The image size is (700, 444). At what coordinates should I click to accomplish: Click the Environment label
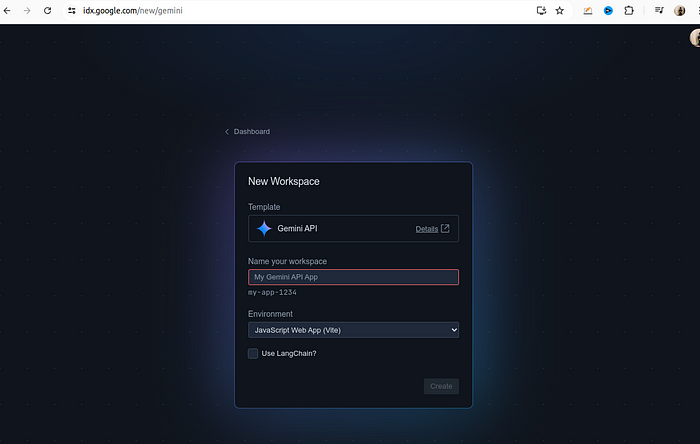[271, 314]
